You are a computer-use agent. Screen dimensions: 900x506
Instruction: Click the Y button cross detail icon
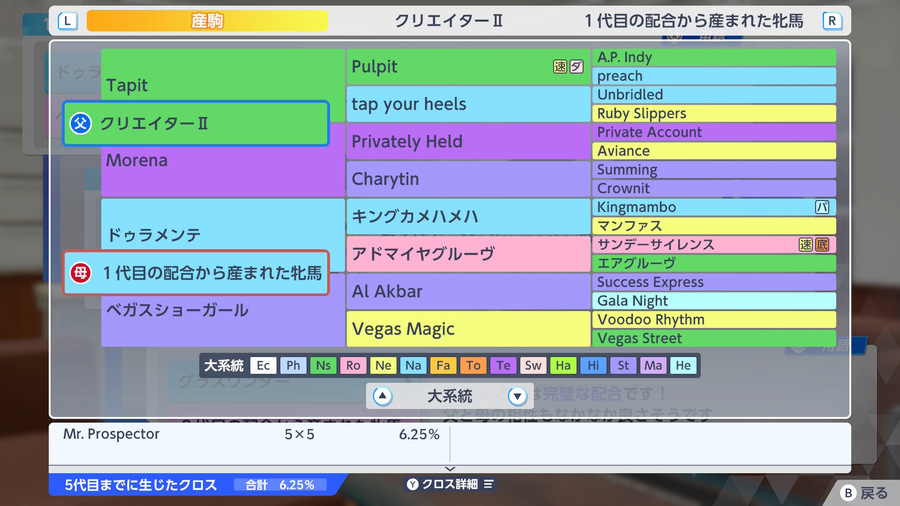413,484
